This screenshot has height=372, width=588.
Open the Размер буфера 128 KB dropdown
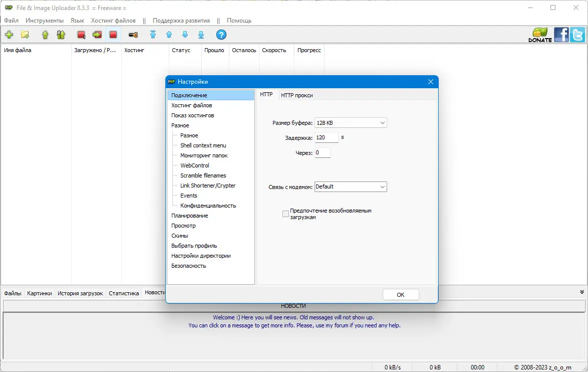pos(351,123)
